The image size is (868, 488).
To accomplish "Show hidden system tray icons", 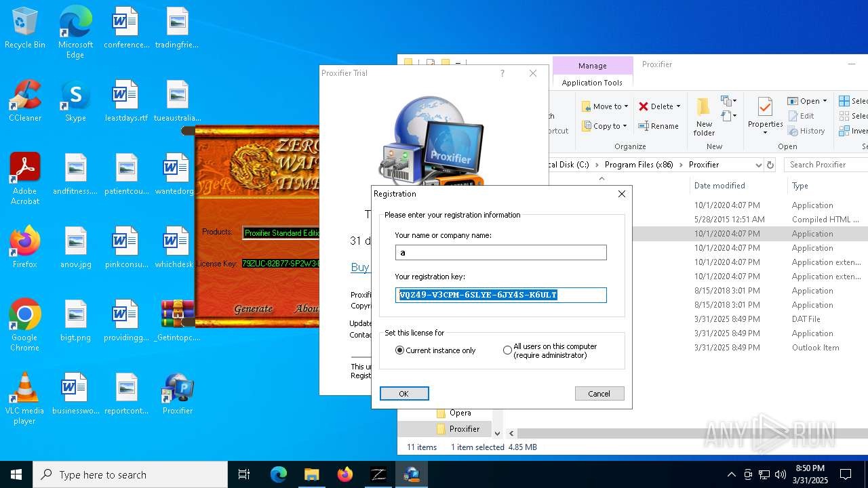I will (x=731, y=474).
